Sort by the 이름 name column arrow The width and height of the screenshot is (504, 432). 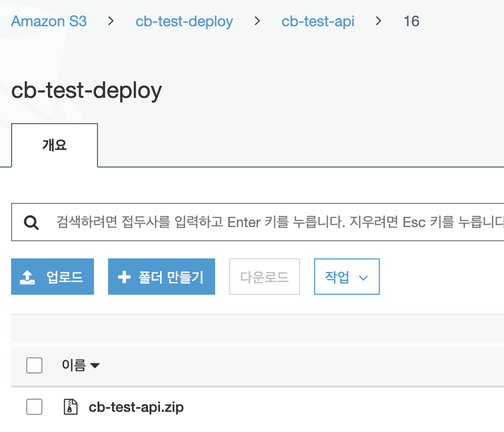click(95, 365)
